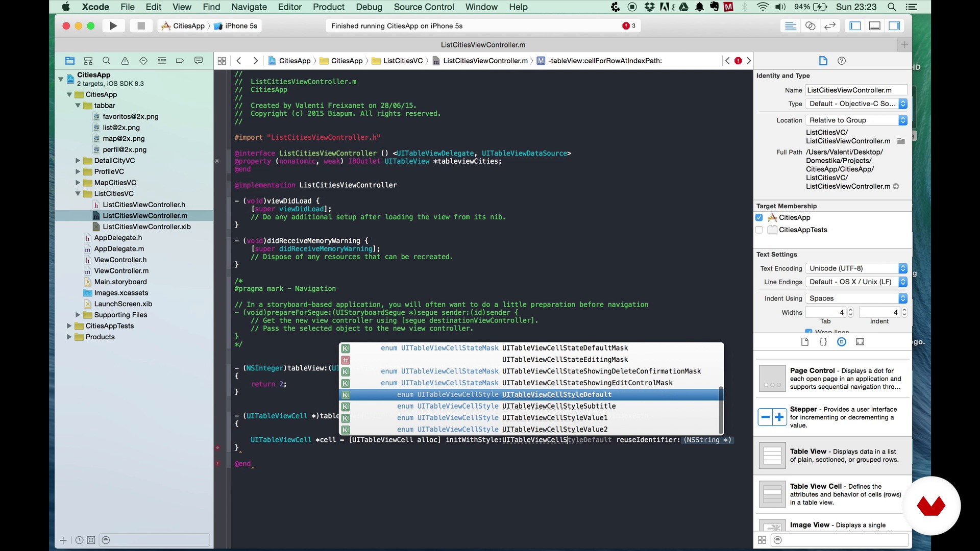Jump to the next issue arrow
980x551 pixels.
(x=749, y=61)
